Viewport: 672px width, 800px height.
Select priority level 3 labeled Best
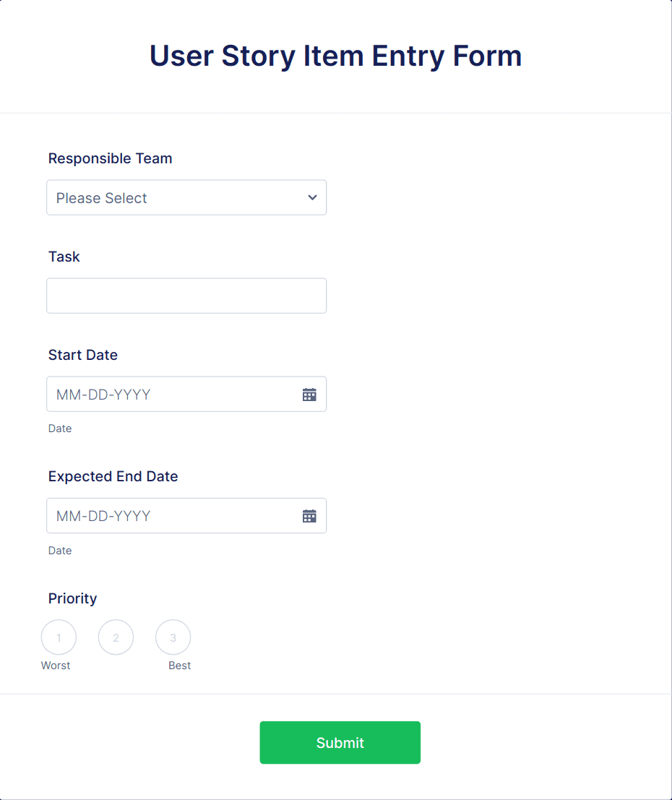(x=173, y=637)
